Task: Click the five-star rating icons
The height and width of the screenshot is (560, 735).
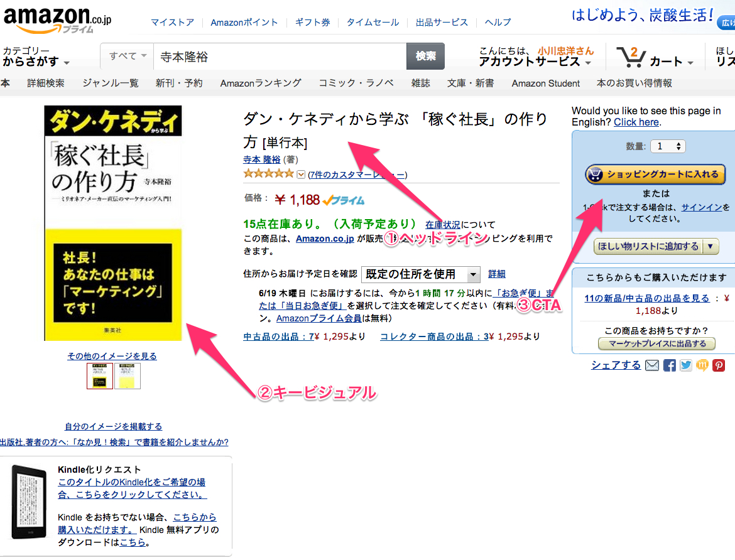Action: pyautogui.click(x=268, y=174)
